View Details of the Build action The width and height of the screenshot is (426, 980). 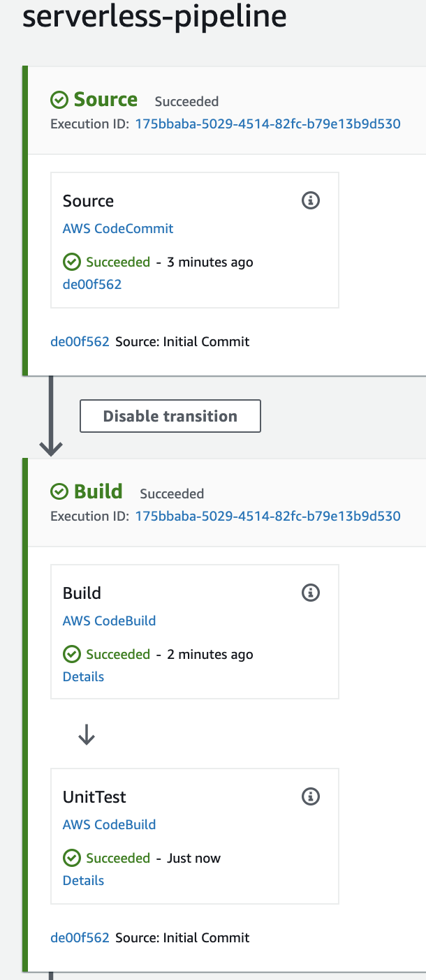[x=83, y=677]
